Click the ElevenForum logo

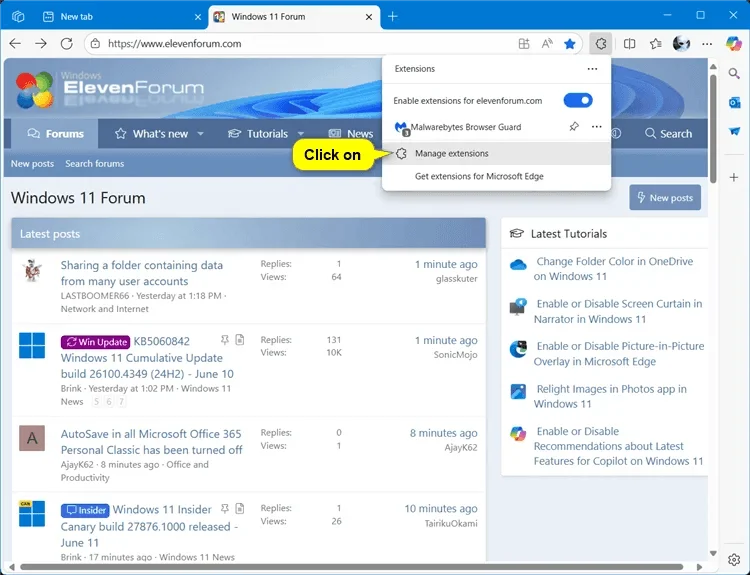(x=110, y=89)
